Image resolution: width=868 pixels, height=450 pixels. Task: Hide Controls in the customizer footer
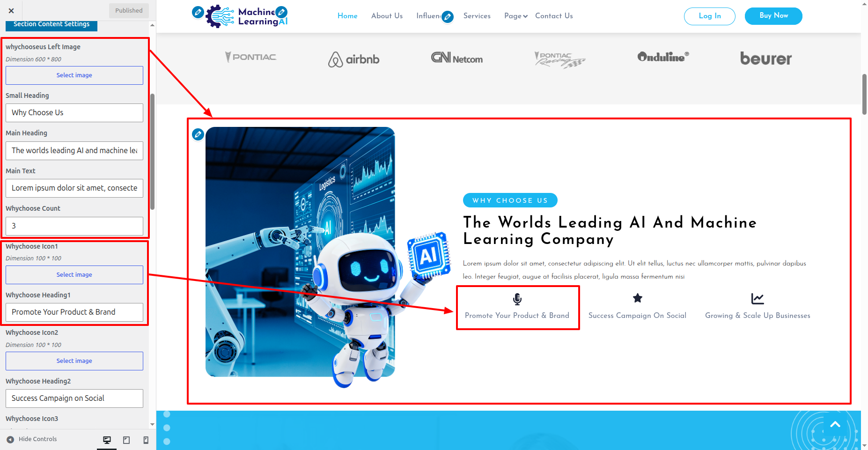[32, 439]
